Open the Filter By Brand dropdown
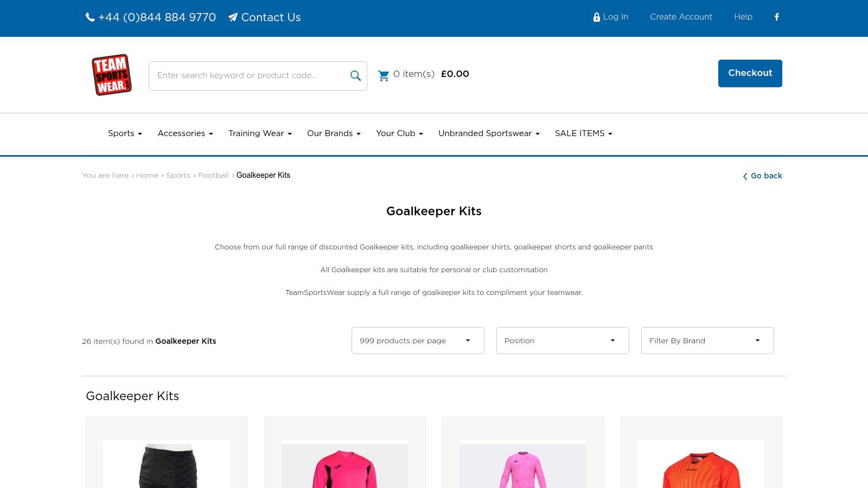Viewport: 868px width, 488px height. (707, 341)
